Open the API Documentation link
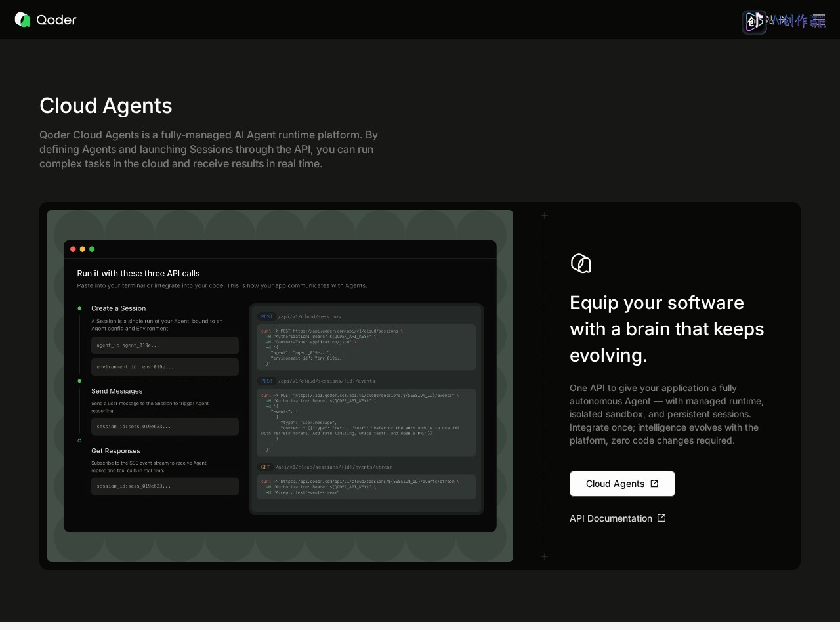840x630 pixels. [618, 518]
